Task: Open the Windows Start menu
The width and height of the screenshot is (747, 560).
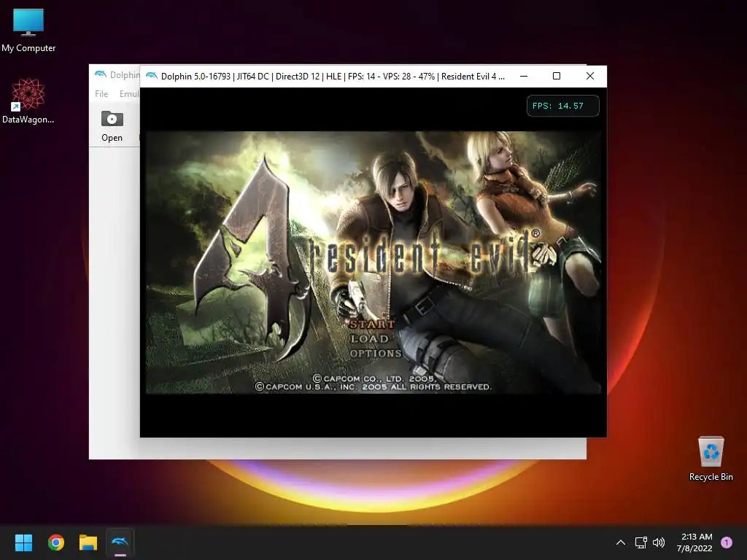Action: click(x=23, y=542)
